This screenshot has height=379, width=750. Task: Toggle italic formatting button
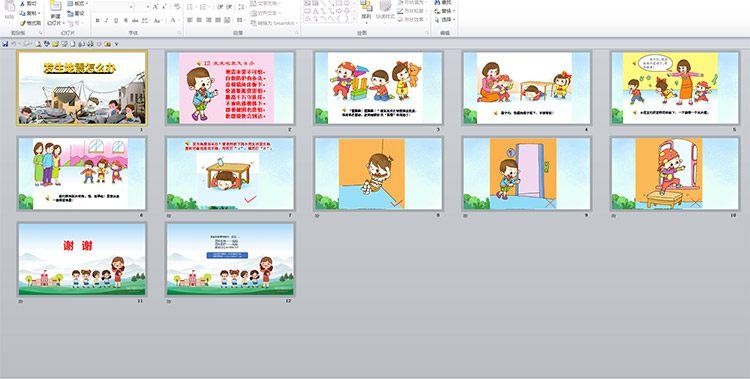tap(107, 21)
